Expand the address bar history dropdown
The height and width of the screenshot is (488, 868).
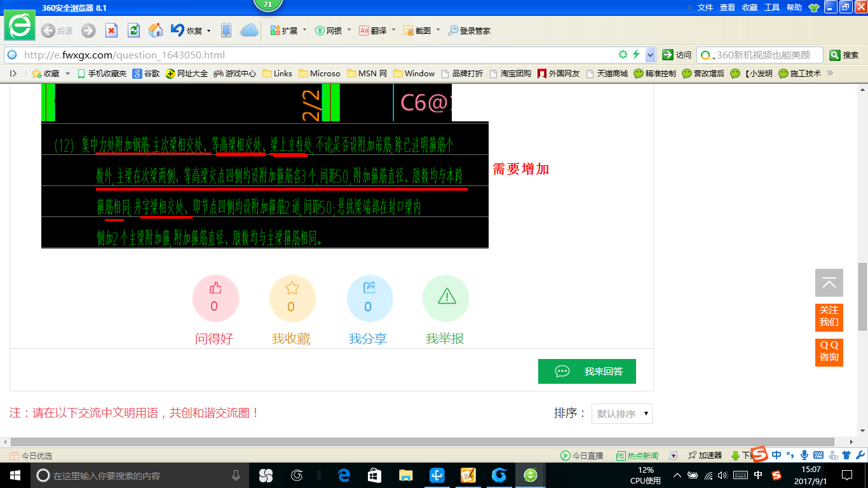(650, 55)
